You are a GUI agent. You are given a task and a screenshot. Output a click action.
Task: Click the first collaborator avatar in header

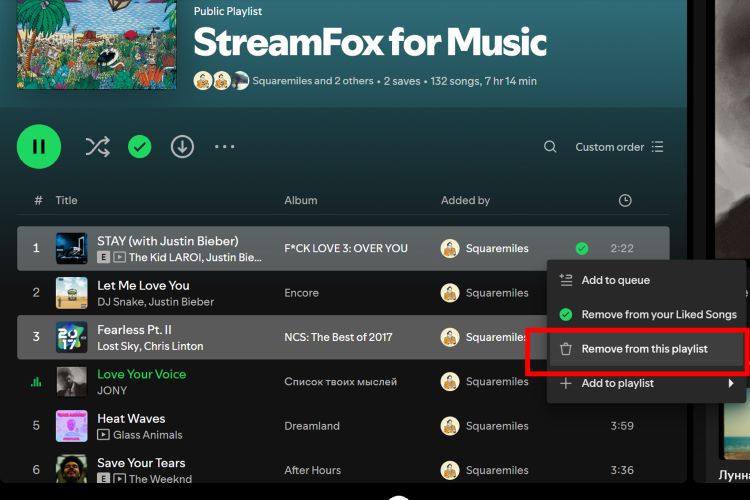(x=203, y=81)
